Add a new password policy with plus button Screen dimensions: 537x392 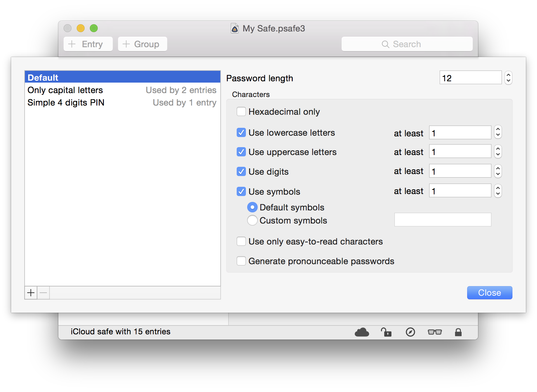31,293
